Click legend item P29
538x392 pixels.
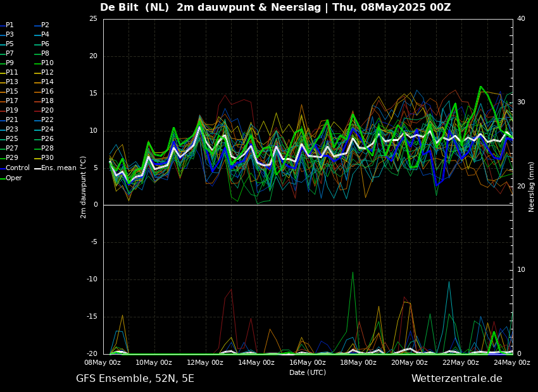click(9, 157)
